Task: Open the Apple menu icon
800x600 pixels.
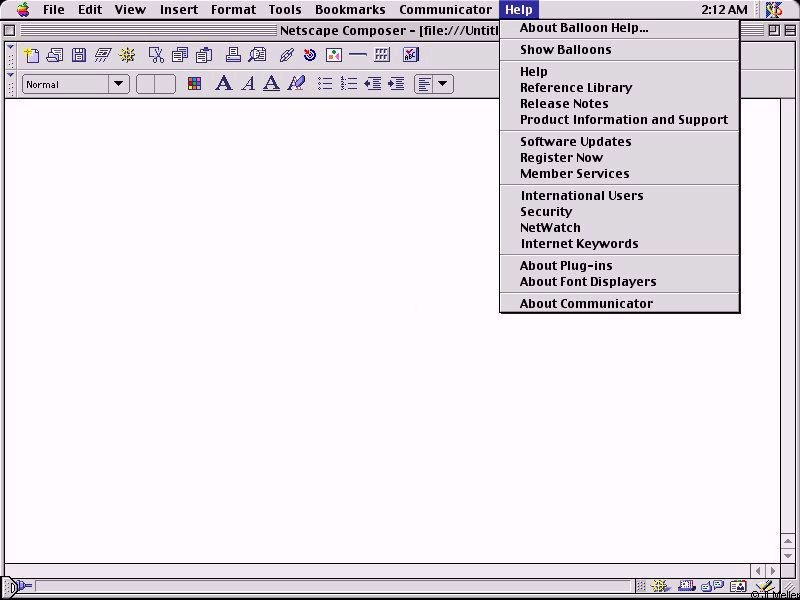Action: coord(23,9)
